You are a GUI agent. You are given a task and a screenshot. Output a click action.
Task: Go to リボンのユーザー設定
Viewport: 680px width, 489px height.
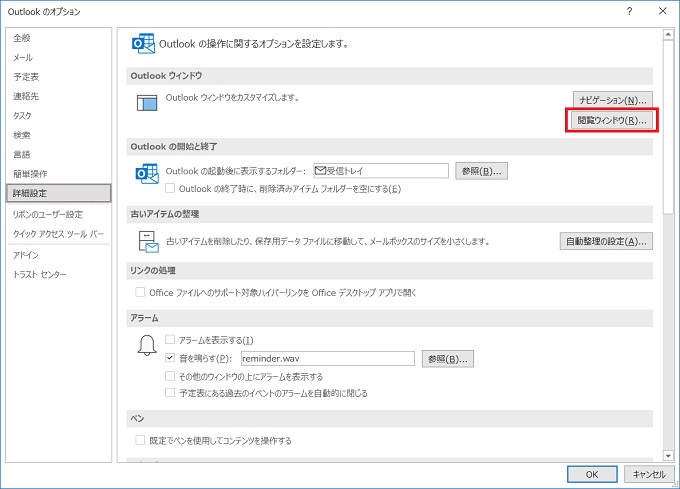(59, 214)
